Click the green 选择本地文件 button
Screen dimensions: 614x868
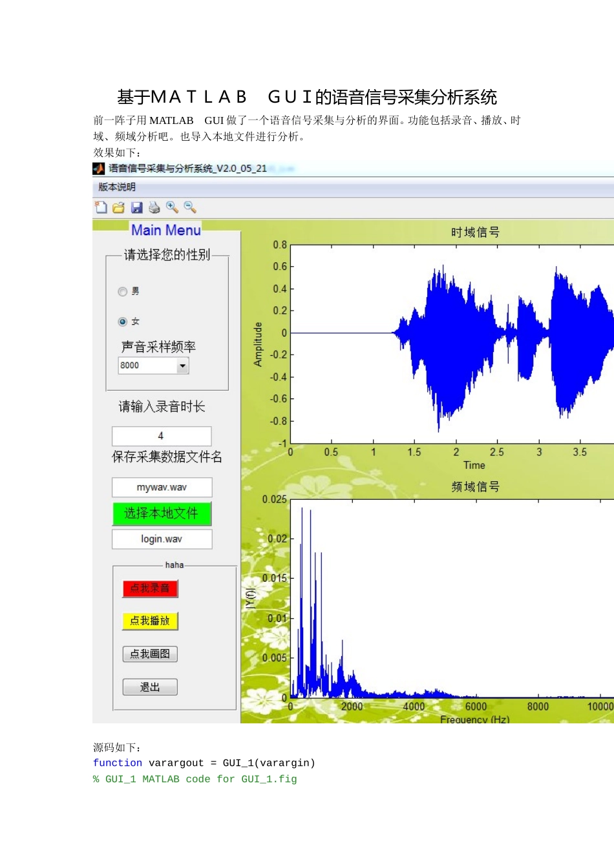(x=162, y=514)
